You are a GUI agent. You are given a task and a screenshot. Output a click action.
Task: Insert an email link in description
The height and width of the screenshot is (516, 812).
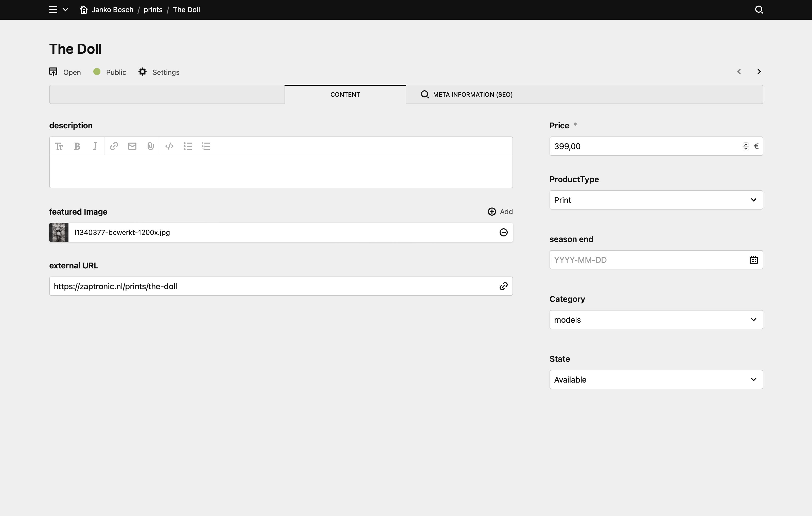132,146
